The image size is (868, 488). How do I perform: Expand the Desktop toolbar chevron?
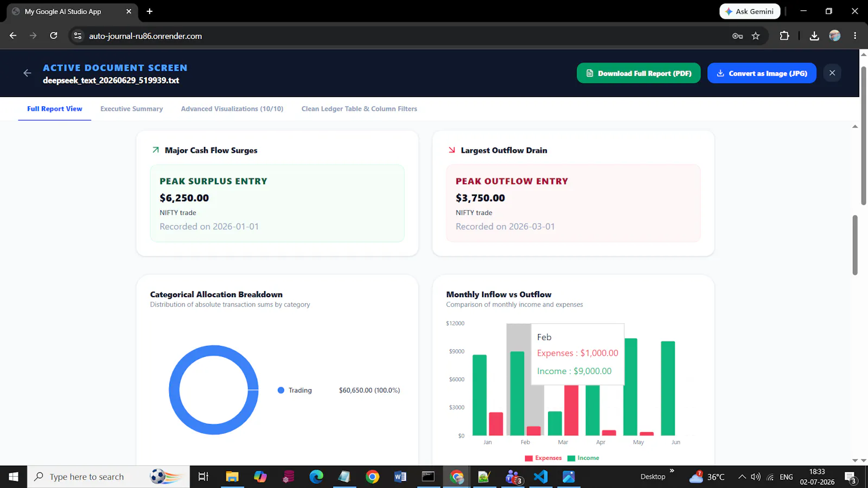672,471
